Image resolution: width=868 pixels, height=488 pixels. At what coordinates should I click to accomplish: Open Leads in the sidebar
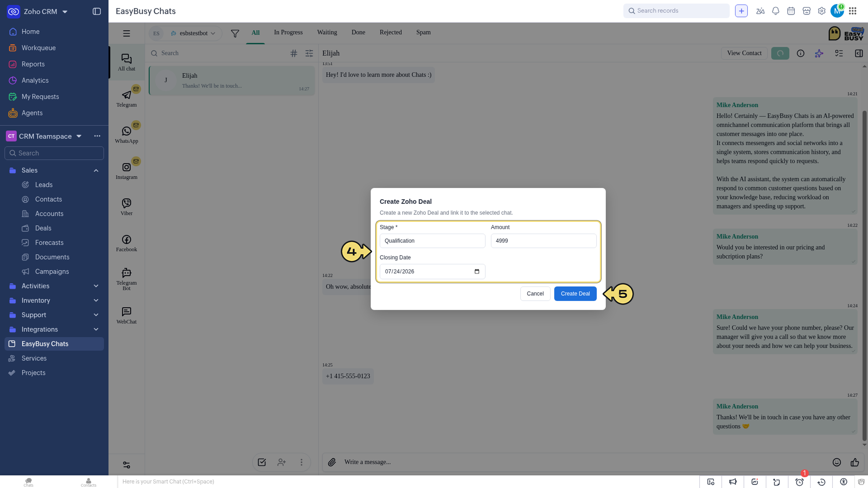(x=44, y=185)
